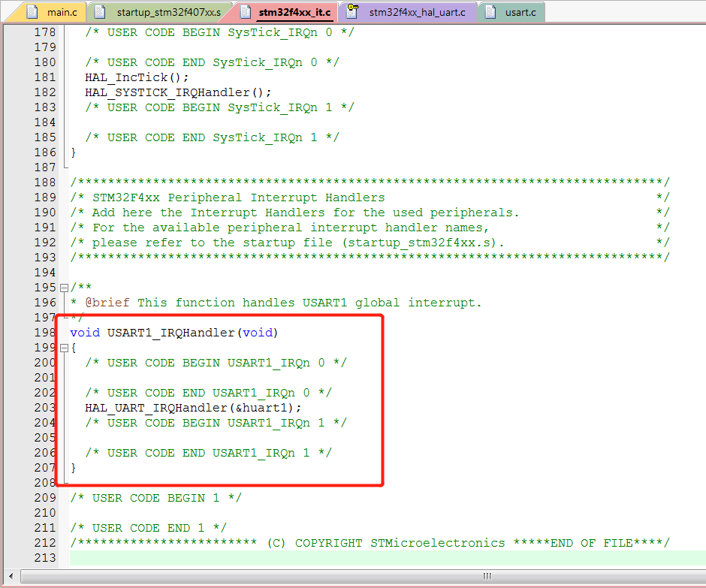This screenshot has height=588, width=706.
Task: Open the stm32f4xx_hal_uart.c tab
Action: point(410,12)
